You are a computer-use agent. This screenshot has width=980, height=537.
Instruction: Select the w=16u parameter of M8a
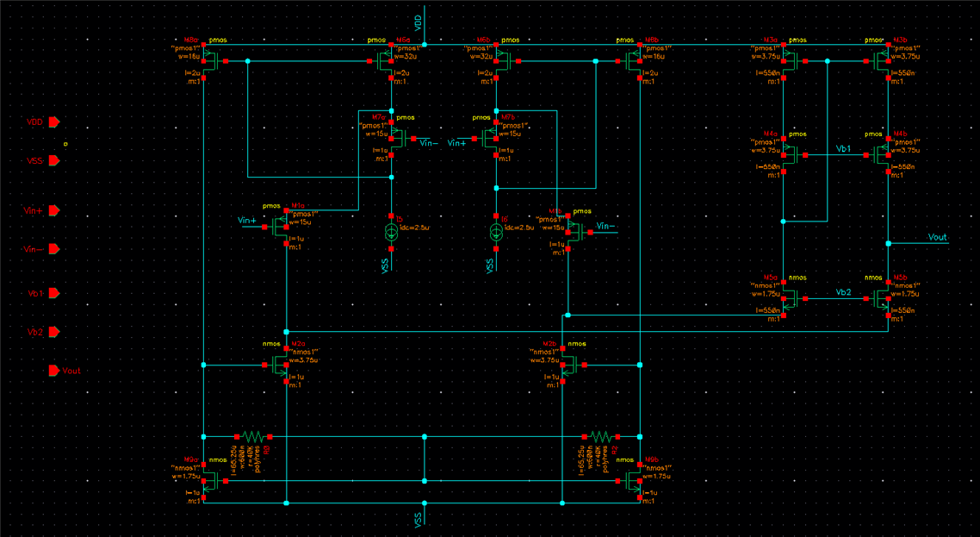[189, 56]
